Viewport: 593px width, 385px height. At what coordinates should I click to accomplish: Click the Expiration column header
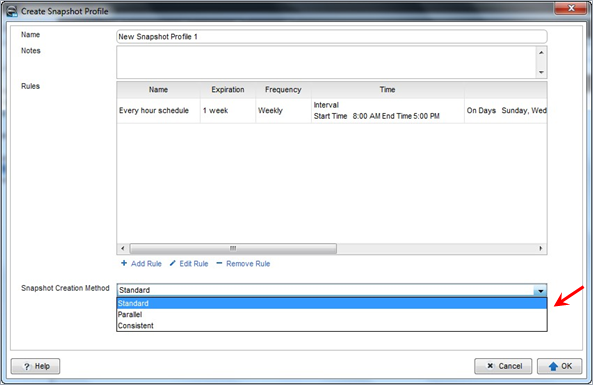pos(228,90)
